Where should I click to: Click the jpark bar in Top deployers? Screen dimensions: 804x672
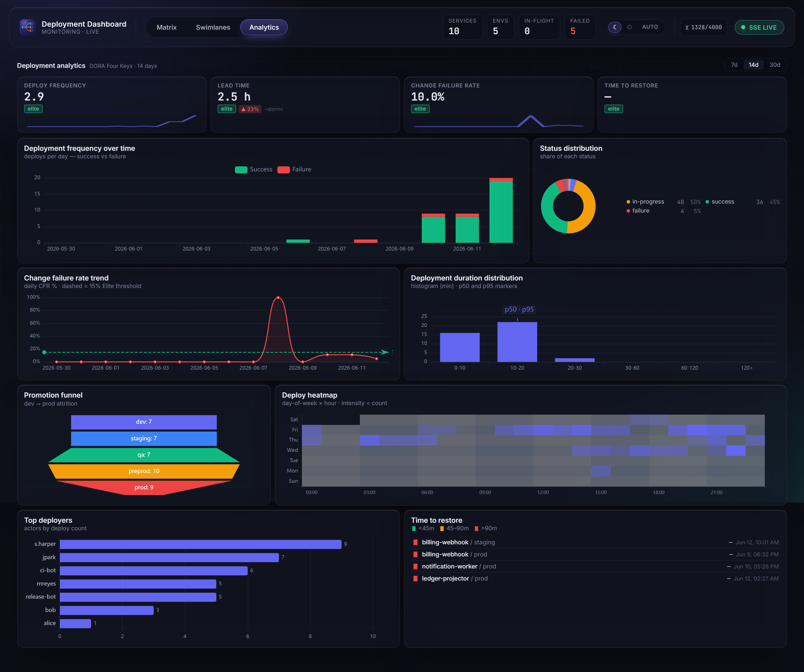pyautogui.click(x=169, y=557)
